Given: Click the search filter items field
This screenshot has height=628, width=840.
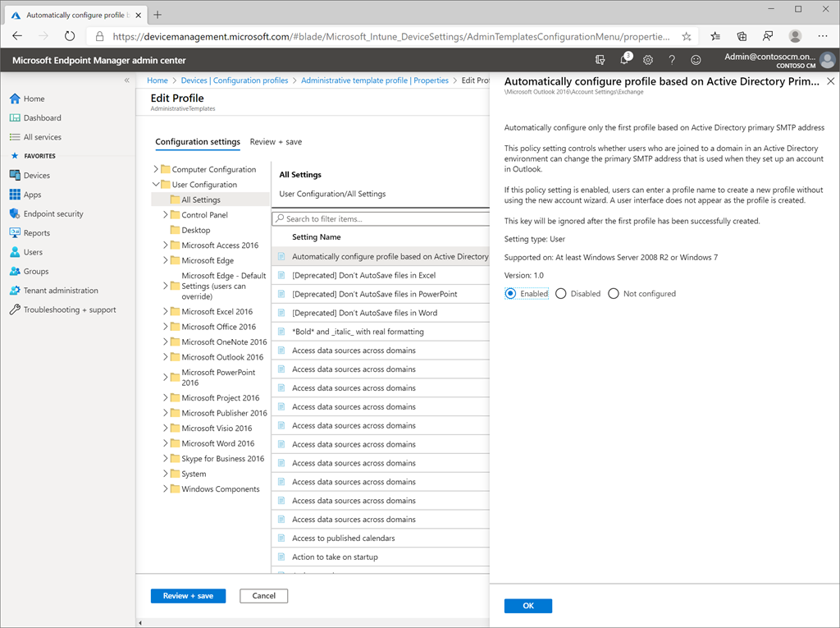Looking at the screenshot, I should tap(381, 219).
